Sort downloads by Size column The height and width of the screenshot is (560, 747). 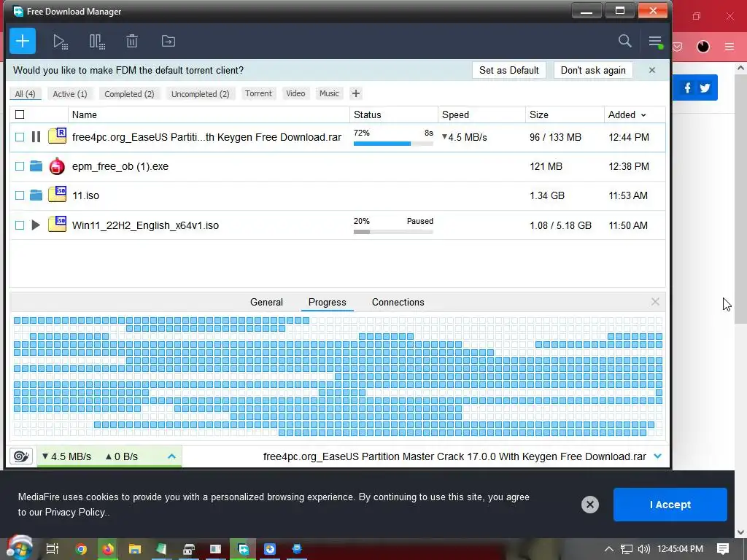pyautogui.click(x=565, y=114)
